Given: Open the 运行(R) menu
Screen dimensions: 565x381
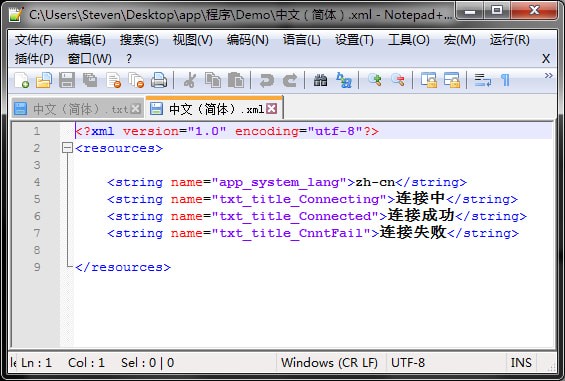Looking at the screenshot, I should (x=510, y=40).
